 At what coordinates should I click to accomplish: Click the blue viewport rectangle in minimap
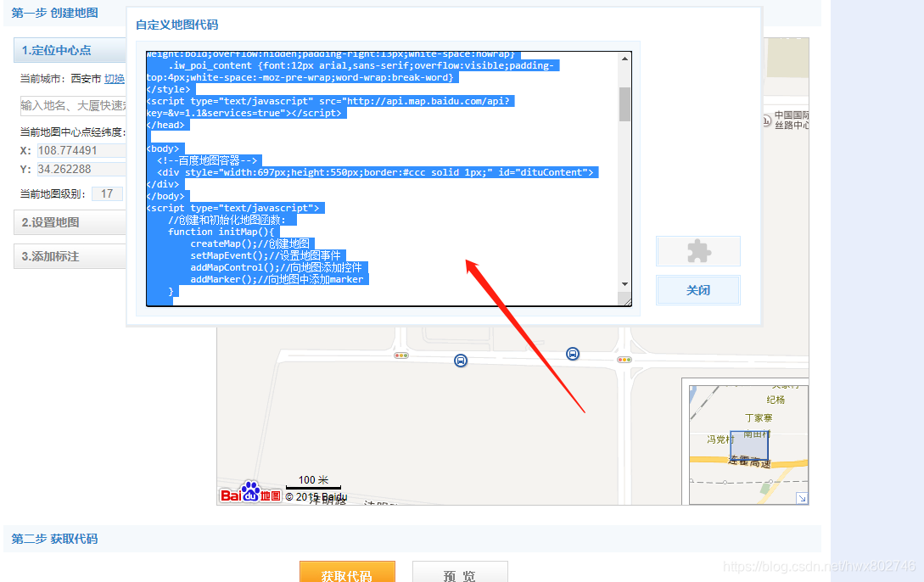(x=749, y=446)
